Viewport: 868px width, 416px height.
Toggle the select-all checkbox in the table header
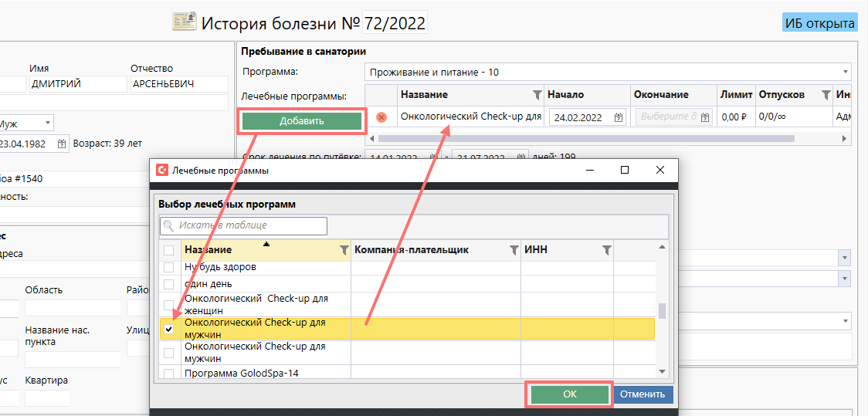click(169, 250)
